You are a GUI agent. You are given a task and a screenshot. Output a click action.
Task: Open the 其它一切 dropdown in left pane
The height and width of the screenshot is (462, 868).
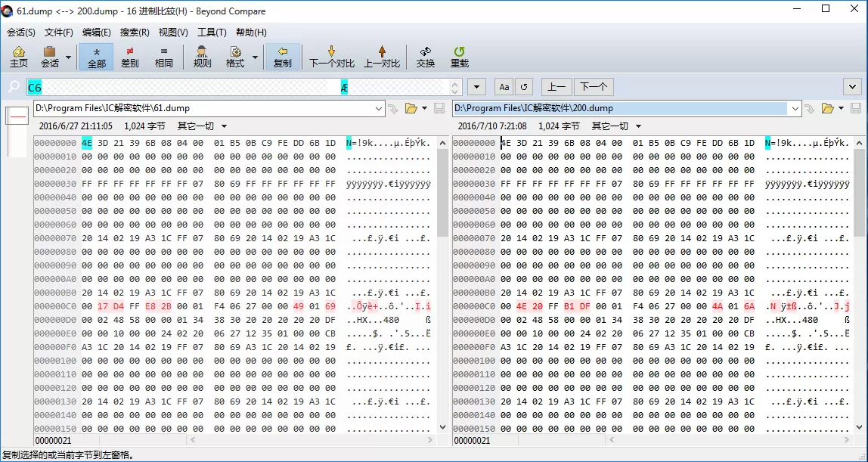pos(200,126)
